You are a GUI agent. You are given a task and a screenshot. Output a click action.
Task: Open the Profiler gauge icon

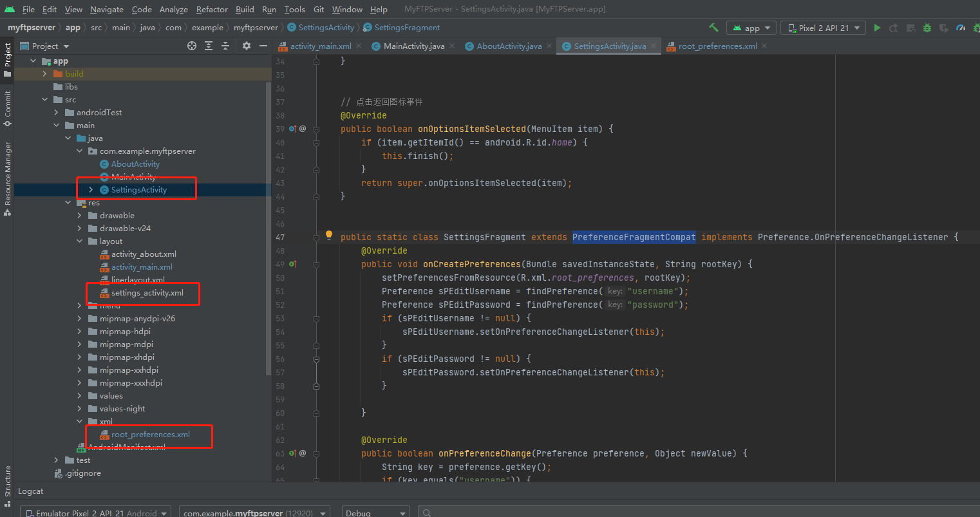pos(960,27)
